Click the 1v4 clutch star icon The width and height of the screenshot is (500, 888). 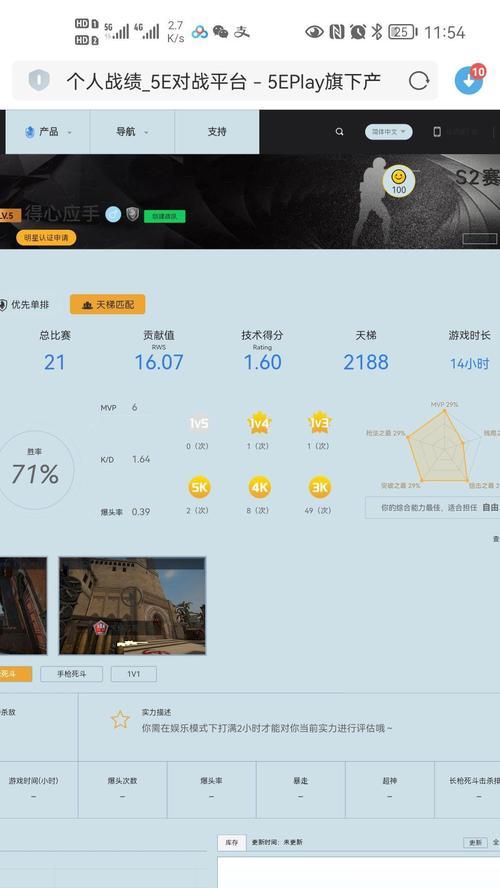pos(259,422)
